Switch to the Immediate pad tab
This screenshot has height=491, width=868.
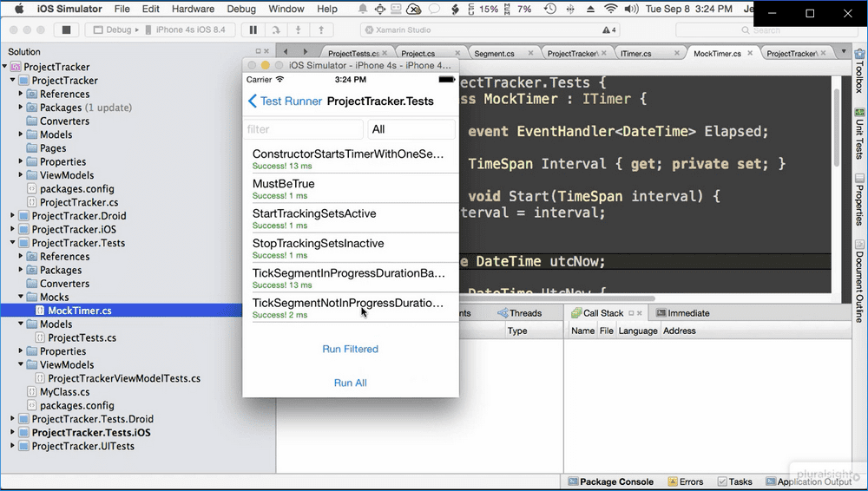pyautogui.click(x=682, y=313)
